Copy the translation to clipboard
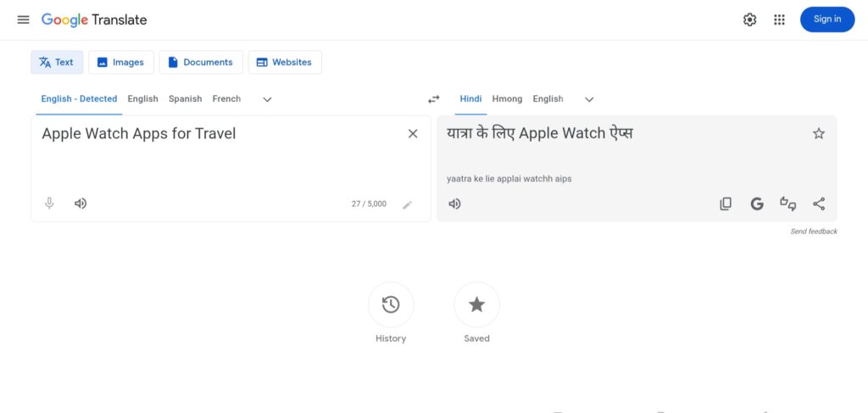The height and width of the screenshot is (413, 868). (726, 204)
